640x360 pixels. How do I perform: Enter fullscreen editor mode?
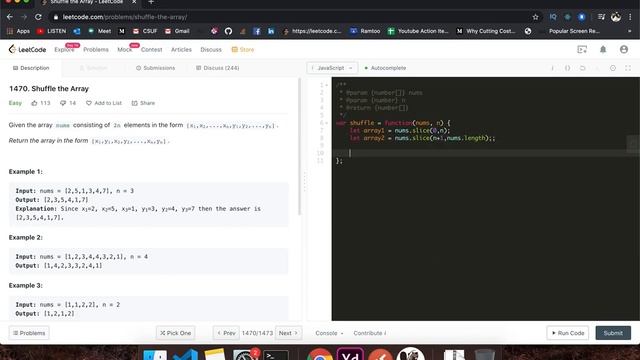pos(628,68)
